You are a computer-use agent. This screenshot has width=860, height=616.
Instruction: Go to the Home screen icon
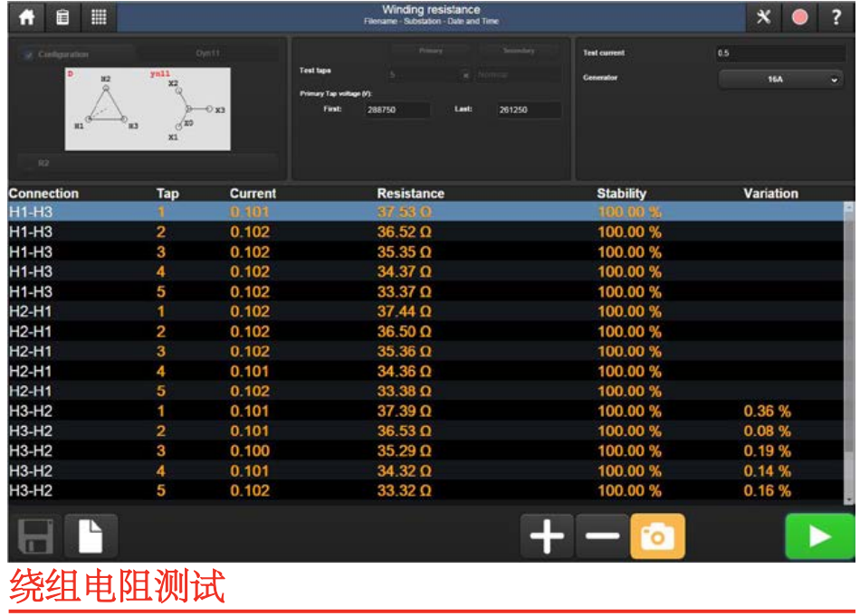coord(27,17)
